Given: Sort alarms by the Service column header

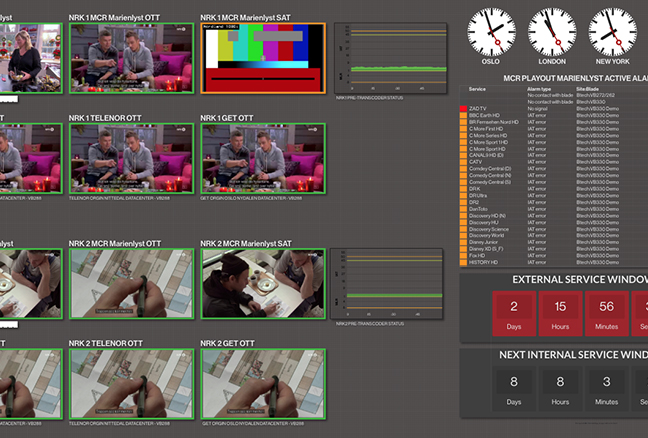Looking at the screenshot, I should (x=477, y=89).
